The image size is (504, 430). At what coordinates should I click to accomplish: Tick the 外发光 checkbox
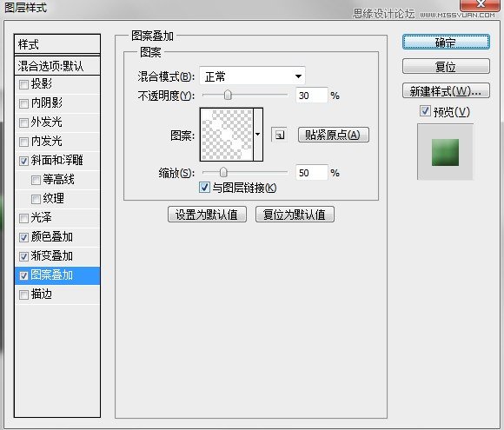(x=23, y=122)
